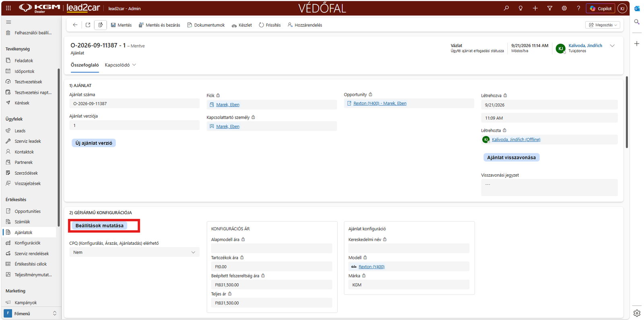Expand the record header chevron
This screenshot has height=320, width=644.
click(x=612, y=46)
